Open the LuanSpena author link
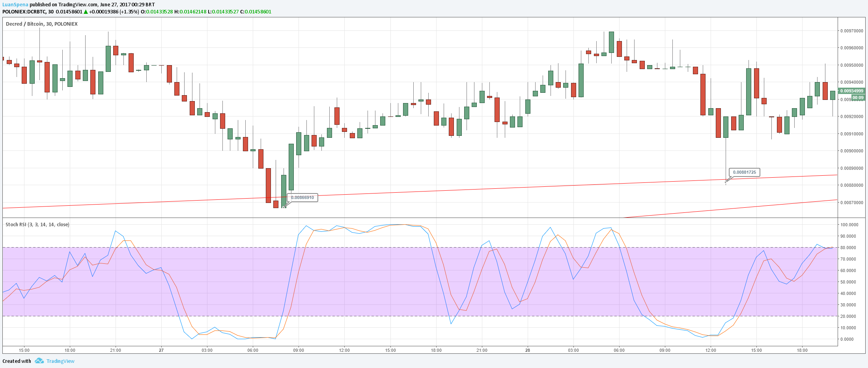868x368 pixels. 15,5
